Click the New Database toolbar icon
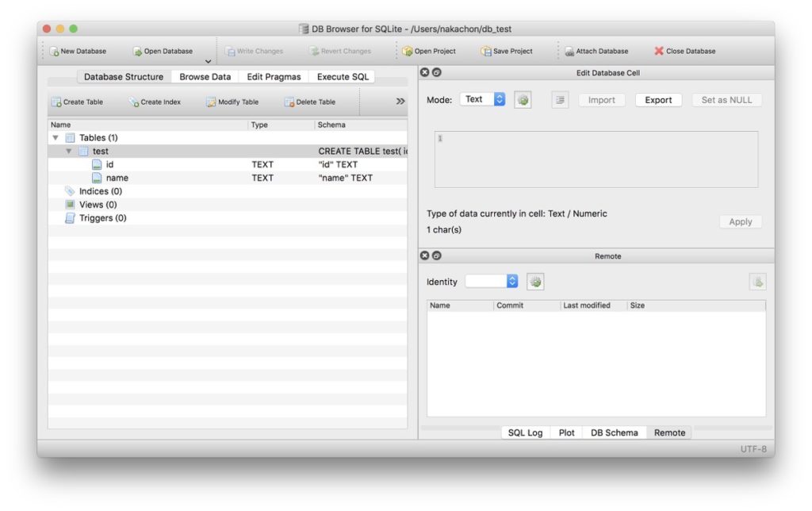This screenshot has width=812, height=511. [55, 52]
